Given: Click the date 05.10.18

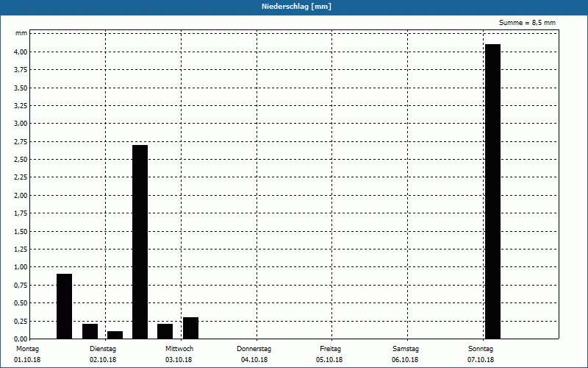Looking at the screenshot, I should 329,360.
